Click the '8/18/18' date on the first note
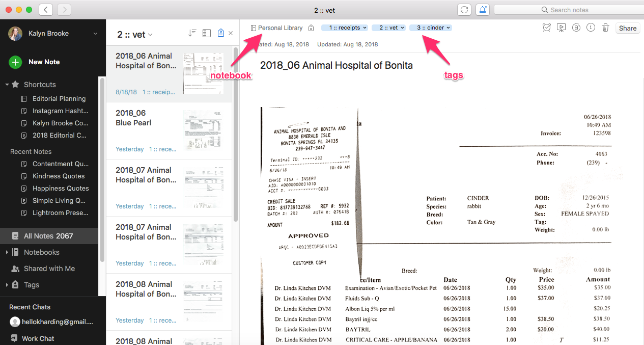The image size is (644, 345). pos(126,92)
